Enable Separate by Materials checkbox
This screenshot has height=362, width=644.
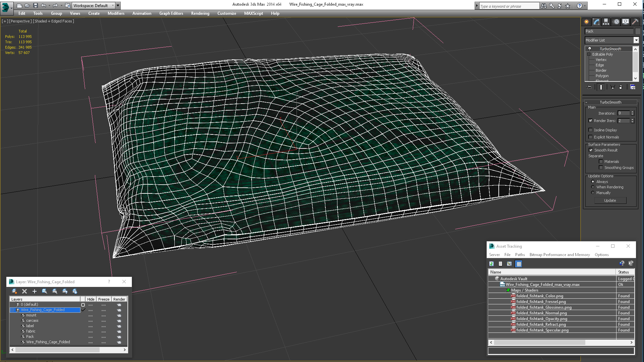(x=601, y=162)
